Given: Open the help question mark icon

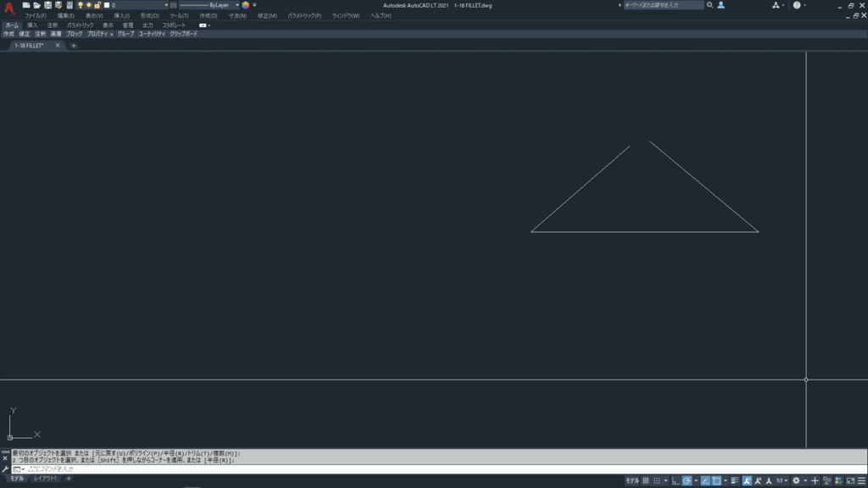Looking at the screenshot, I should (x=797, y=5).
